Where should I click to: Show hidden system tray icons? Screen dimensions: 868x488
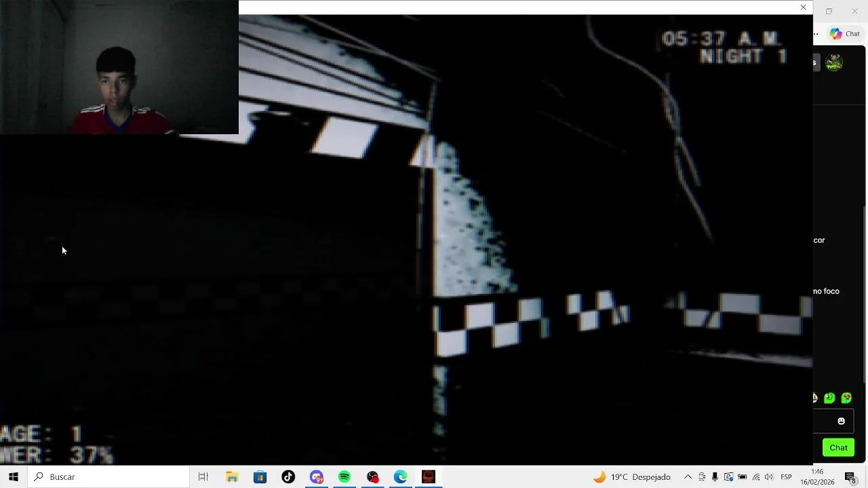pyautogui.click(x=688, y=476)
